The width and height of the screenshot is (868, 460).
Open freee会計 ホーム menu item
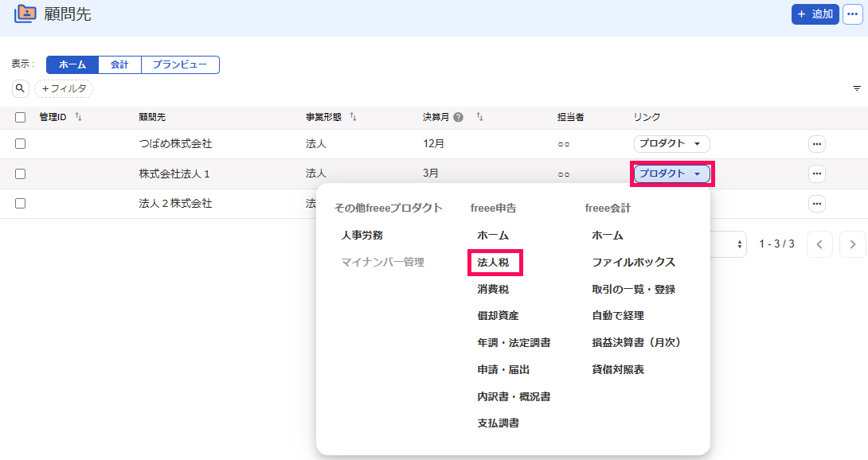pyautogui.click(x=608, y=236)
